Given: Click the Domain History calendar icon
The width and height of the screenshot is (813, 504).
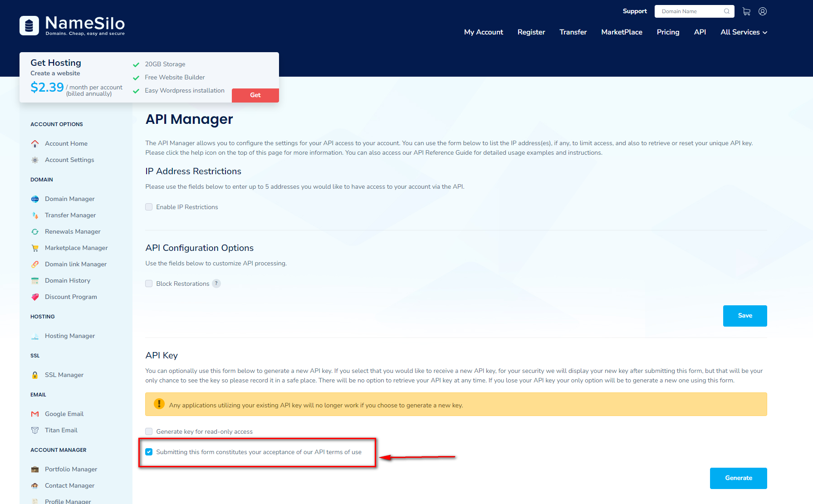Looking at the screenshot, I should [x=35, y=280].
